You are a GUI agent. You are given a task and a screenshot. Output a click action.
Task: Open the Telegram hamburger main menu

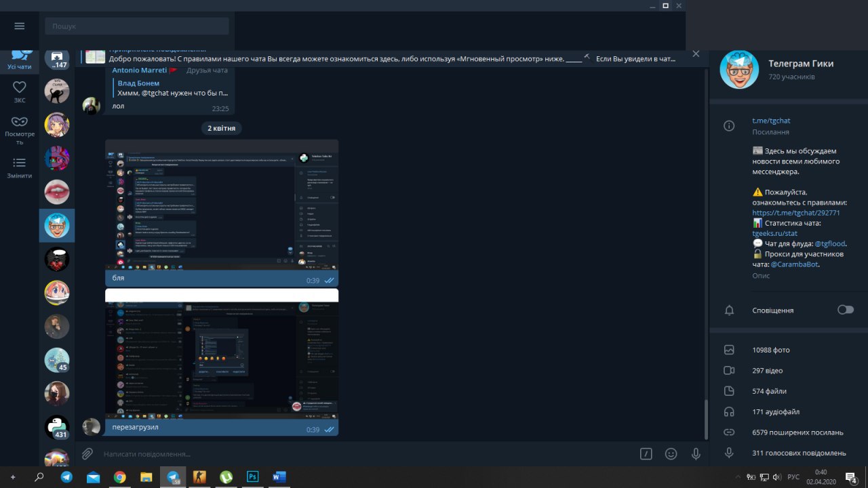coord(19,26)
